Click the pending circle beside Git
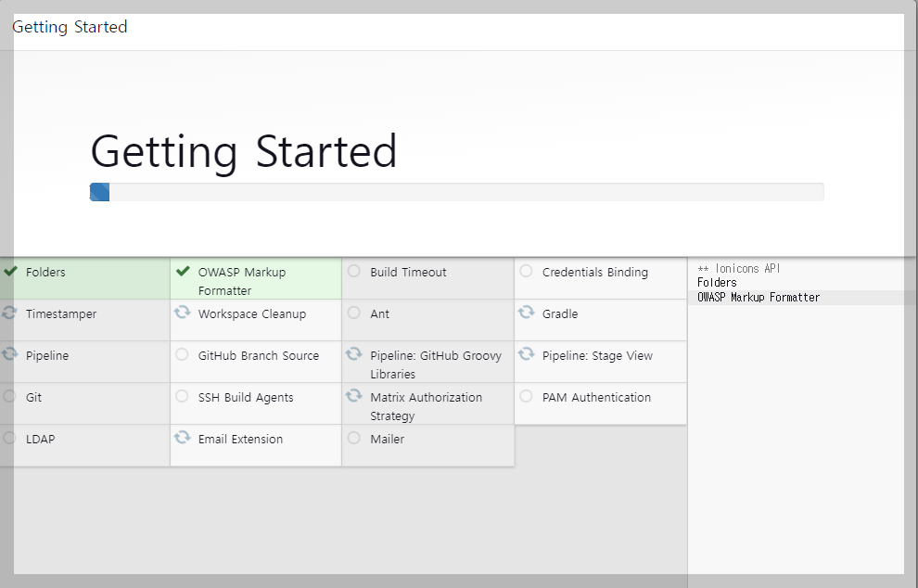This screenshot has width=918, height=588. coord(8,396)
